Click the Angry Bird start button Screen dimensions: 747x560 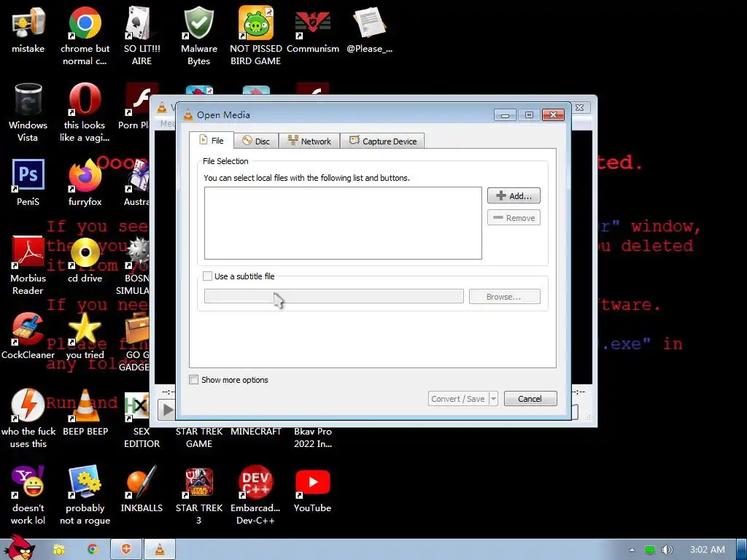[x=19, y=548]
